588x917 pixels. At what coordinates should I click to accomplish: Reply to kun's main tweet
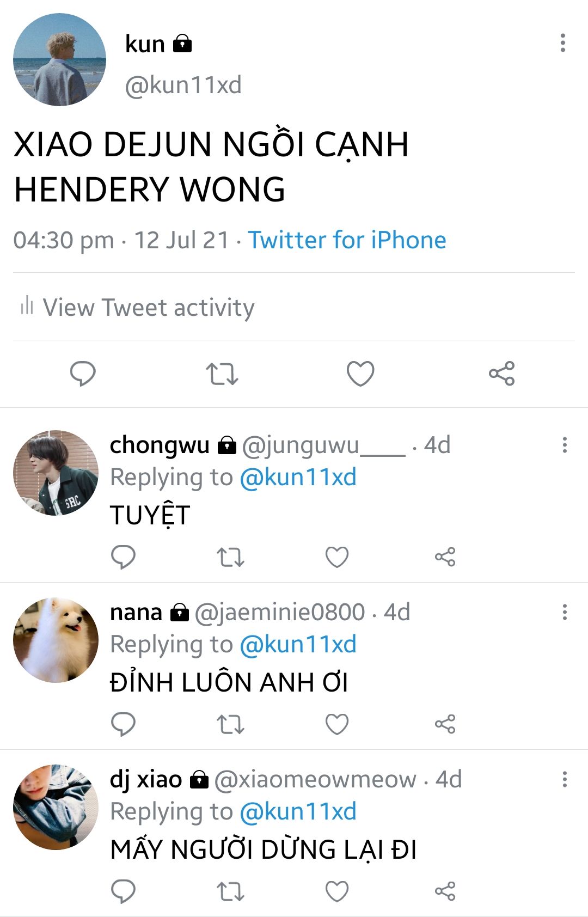pos(83,374)
